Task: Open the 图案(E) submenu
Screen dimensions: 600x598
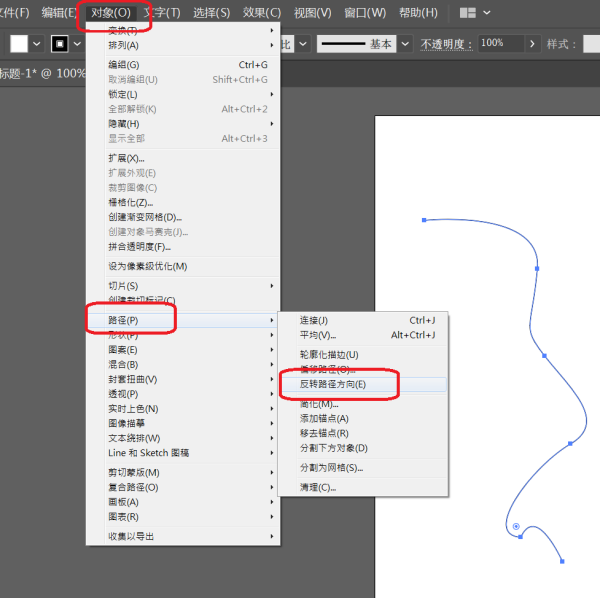Action: tap(183, 350)
